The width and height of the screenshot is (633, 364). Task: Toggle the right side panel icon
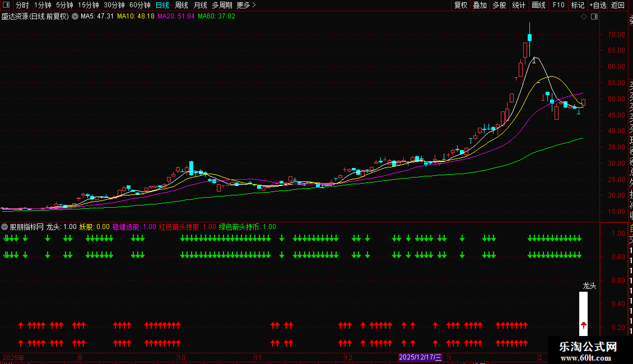click(x=593, y=17)
